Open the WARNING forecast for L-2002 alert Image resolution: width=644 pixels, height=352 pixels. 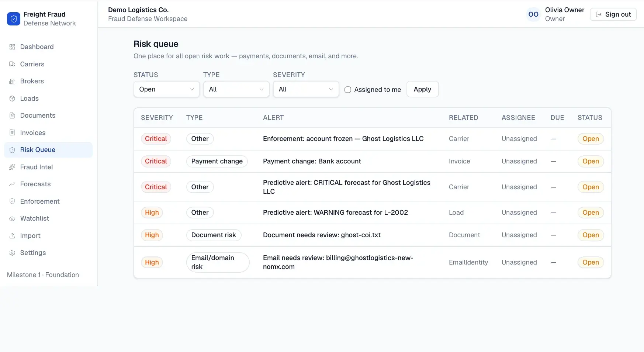click(335, 213)
